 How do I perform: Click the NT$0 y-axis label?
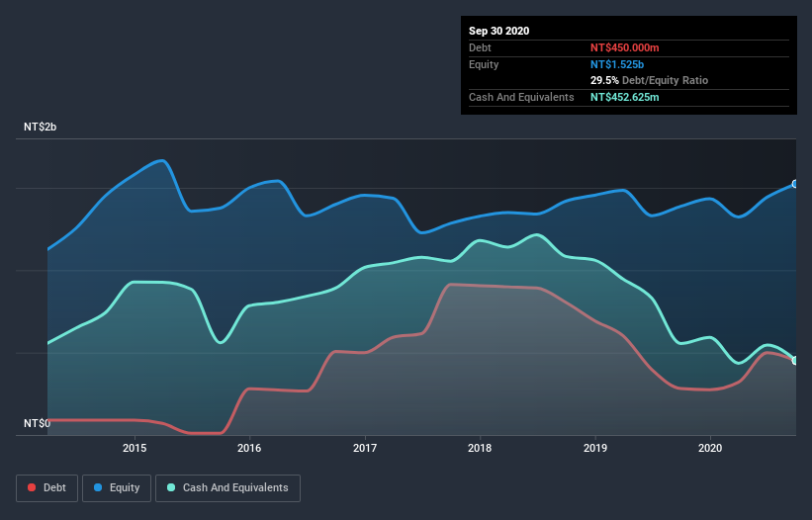pos(37,423)
